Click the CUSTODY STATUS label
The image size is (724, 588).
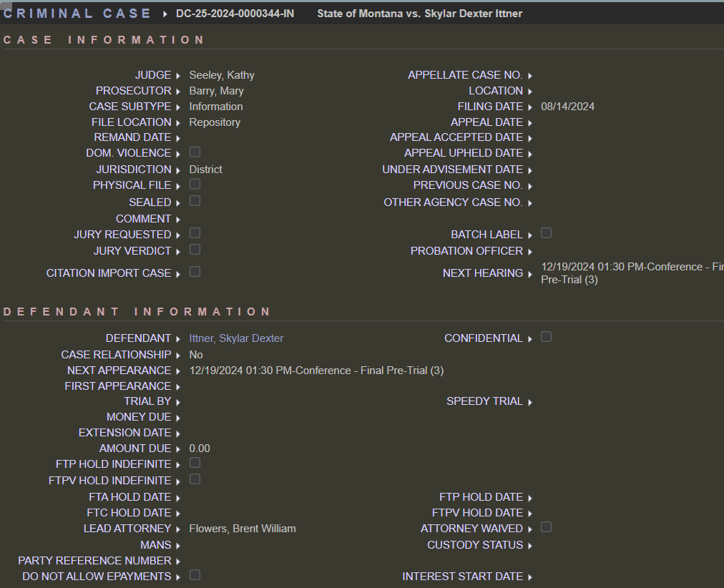pyautogui.click(x=475, y=546)
